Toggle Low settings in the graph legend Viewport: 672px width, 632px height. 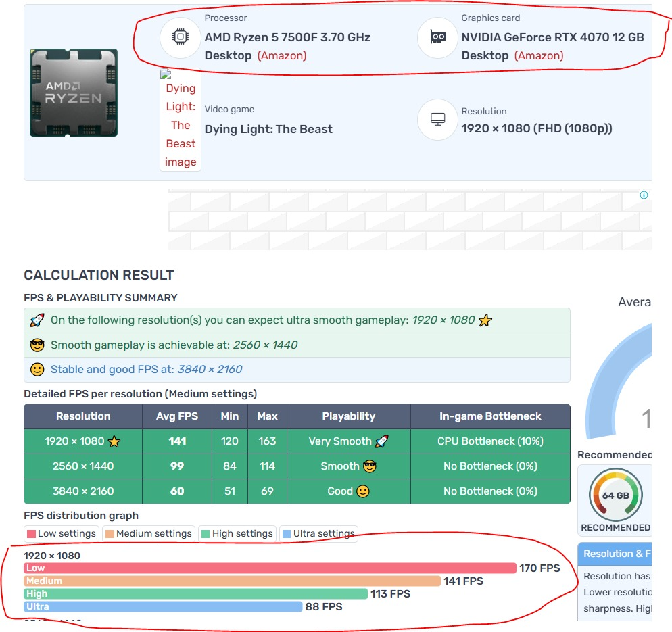click(62, 533)
